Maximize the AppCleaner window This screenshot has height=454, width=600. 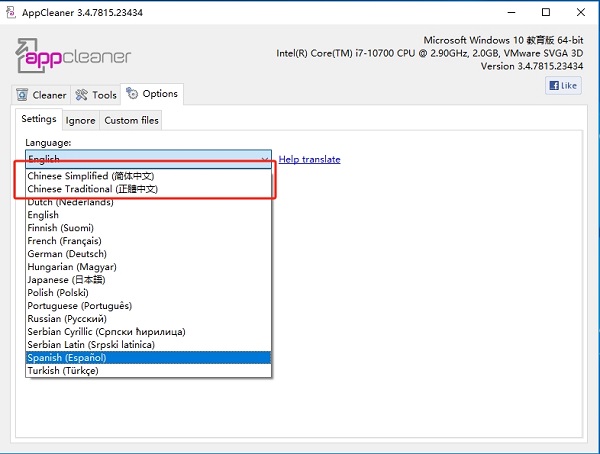tap(546, 12)
